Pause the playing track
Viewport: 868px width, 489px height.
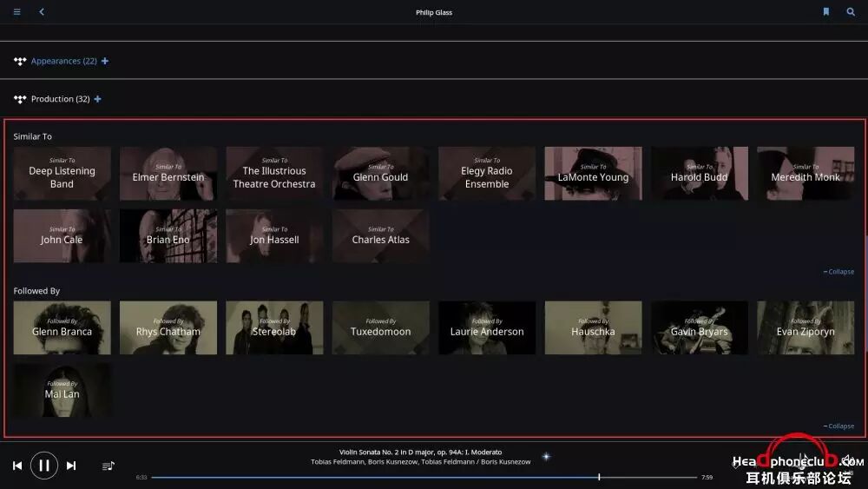(44, 466)
